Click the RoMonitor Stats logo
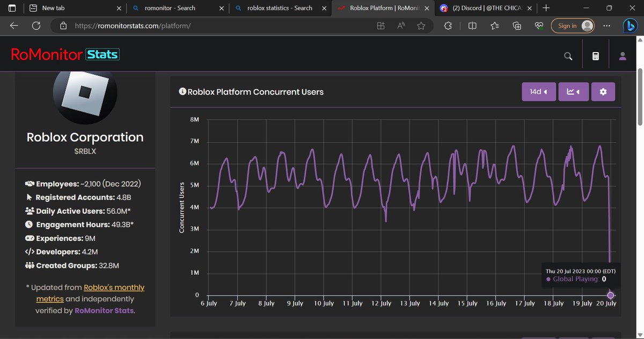The image size is (644, 339). [x=65, y=54]
